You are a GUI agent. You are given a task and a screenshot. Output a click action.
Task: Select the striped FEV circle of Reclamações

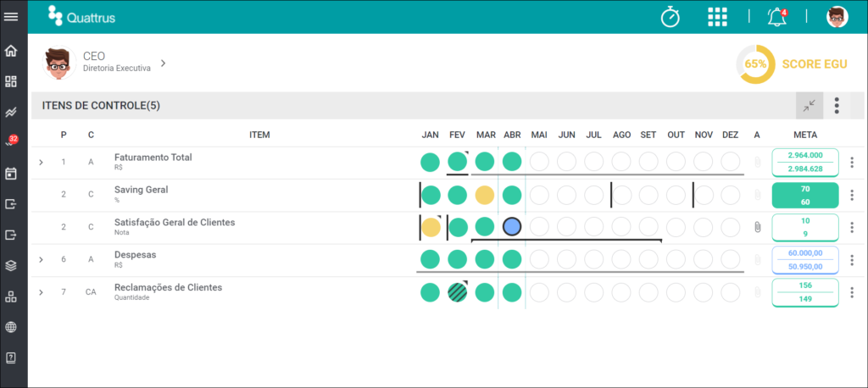[457, 292]
